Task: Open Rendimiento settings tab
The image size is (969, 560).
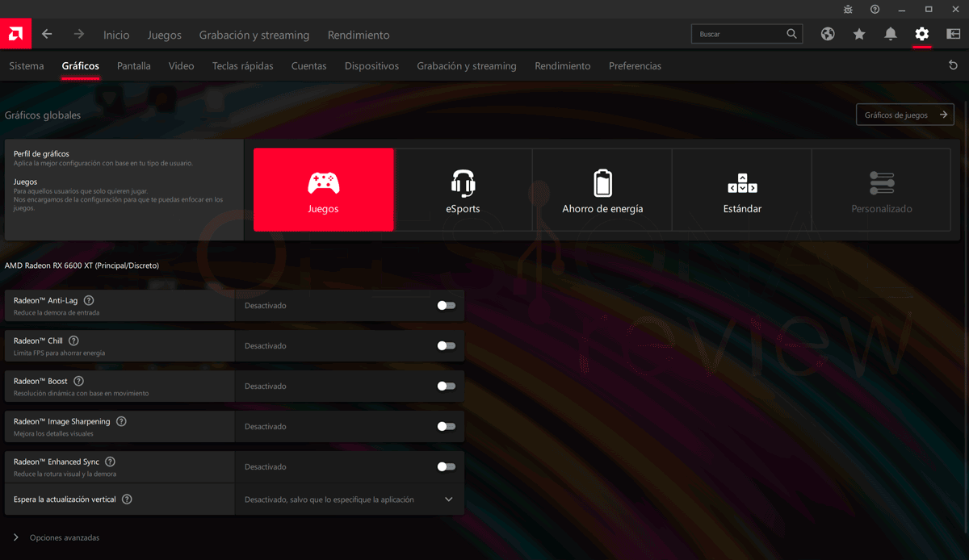Action: click(x=563, y=66)
